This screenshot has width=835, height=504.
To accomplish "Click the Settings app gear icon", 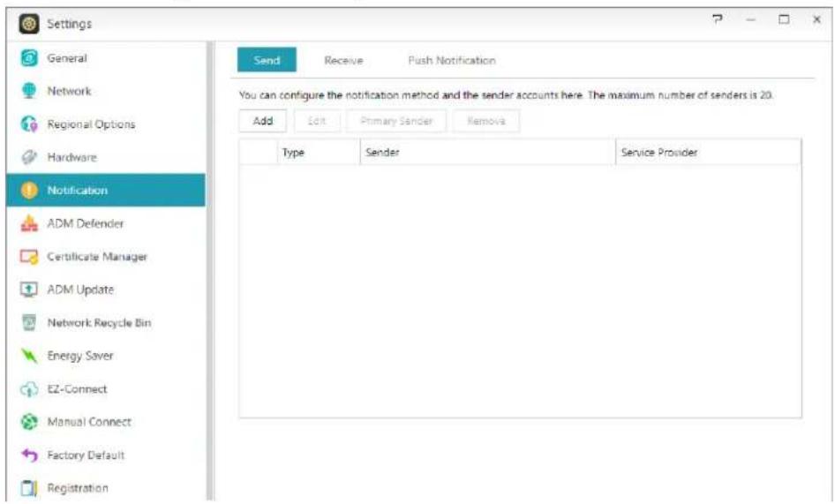I will 29,24.
